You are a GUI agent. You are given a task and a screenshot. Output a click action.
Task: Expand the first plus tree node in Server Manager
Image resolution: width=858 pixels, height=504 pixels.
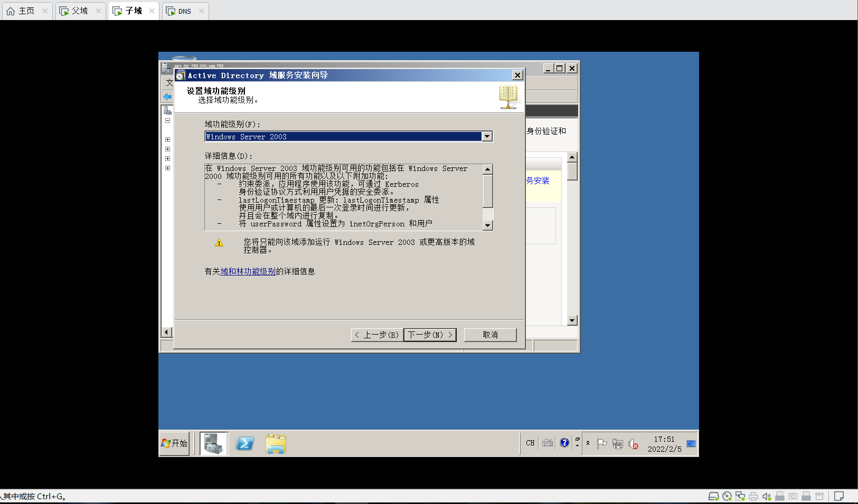tap(167, 140)
